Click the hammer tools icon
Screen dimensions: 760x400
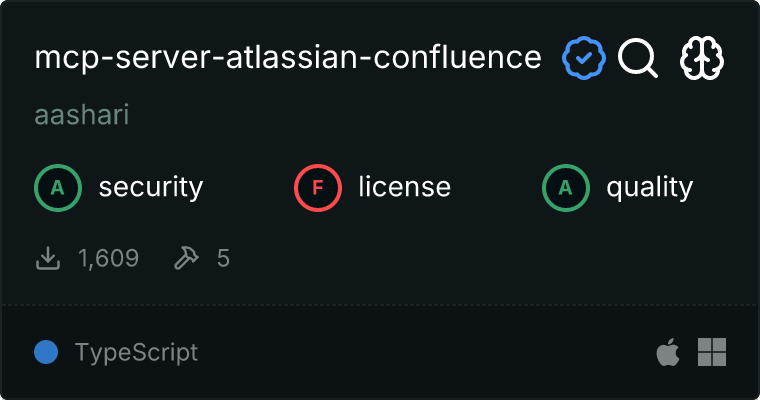tap(186, 259)
